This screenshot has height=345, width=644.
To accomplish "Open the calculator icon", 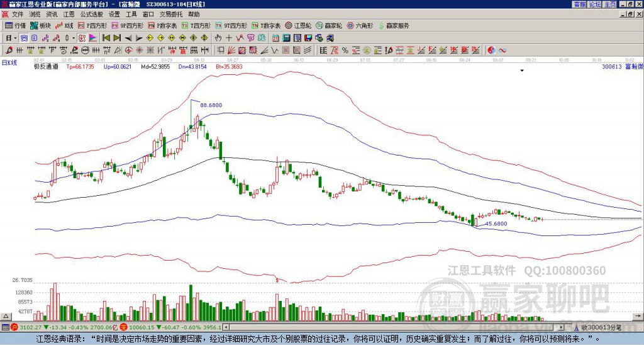I will [x=286, y=38].
